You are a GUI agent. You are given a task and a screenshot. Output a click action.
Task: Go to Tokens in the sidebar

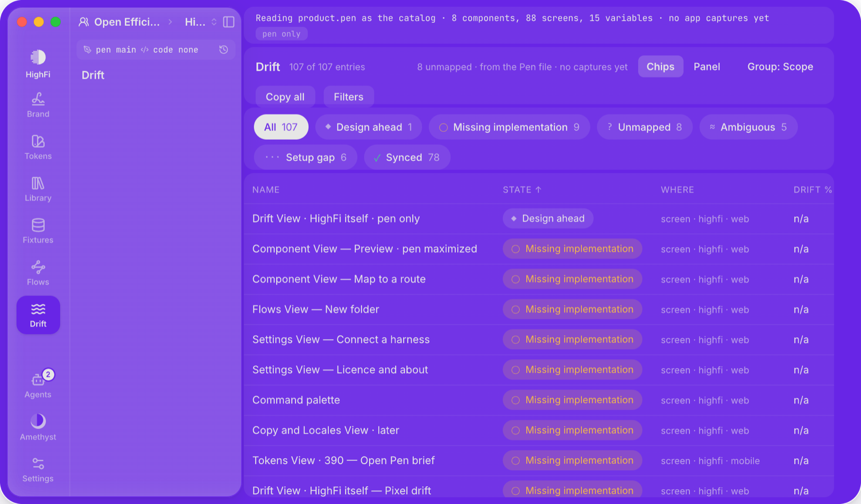(x=38, y=147)
